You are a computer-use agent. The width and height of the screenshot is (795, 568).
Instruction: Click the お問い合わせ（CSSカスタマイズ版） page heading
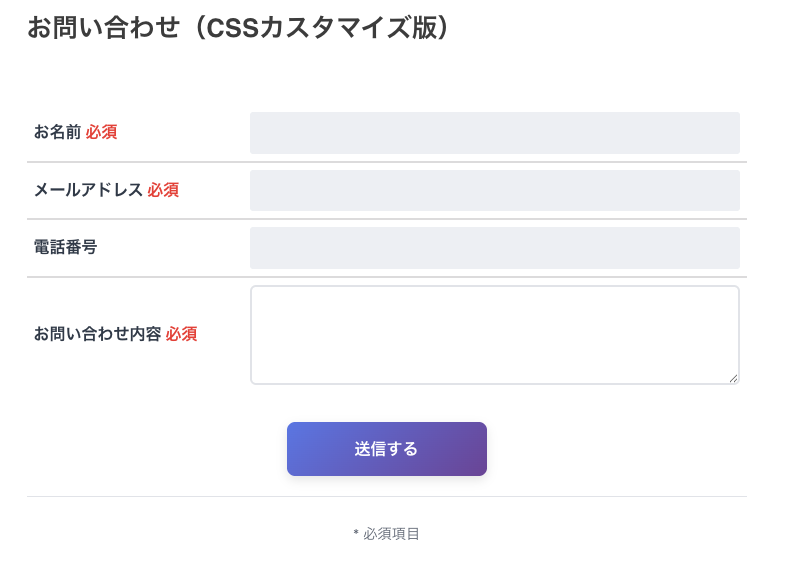(238, 27)
